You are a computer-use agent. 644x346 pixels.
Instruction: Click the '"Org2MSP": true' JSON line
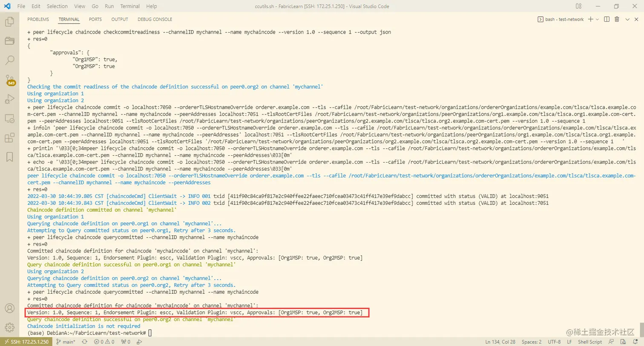pos(94,66)
